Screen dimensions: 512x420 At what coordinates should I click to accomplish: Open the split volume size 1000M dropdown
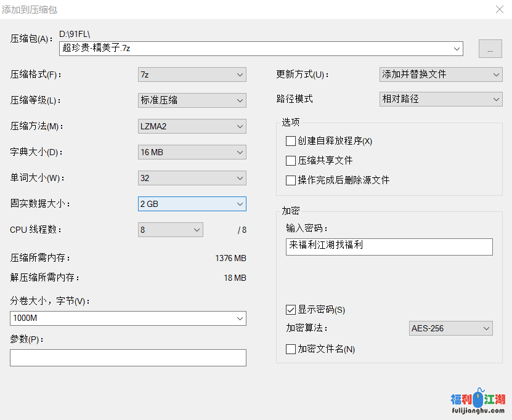(x=128, y=318)
